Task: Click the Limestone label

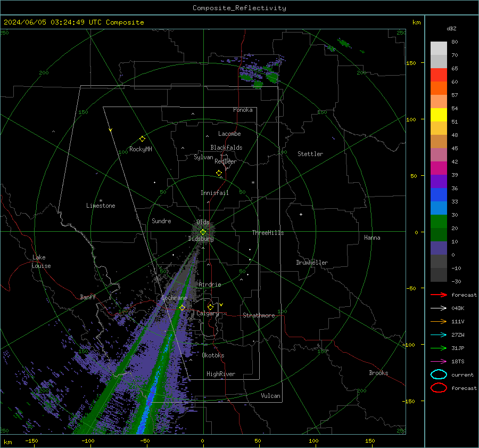Action: coord(101,206)
